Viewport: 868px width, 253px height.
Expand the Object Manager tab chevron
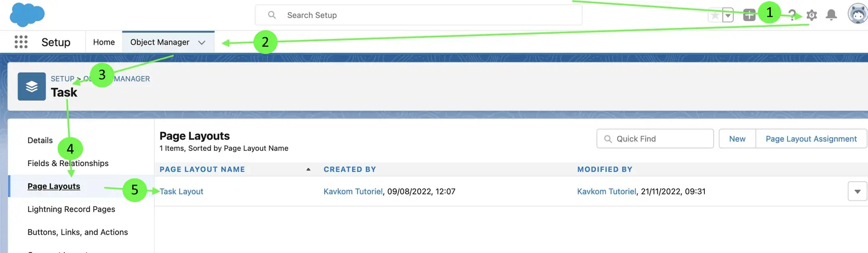click(x=202, y=43)
